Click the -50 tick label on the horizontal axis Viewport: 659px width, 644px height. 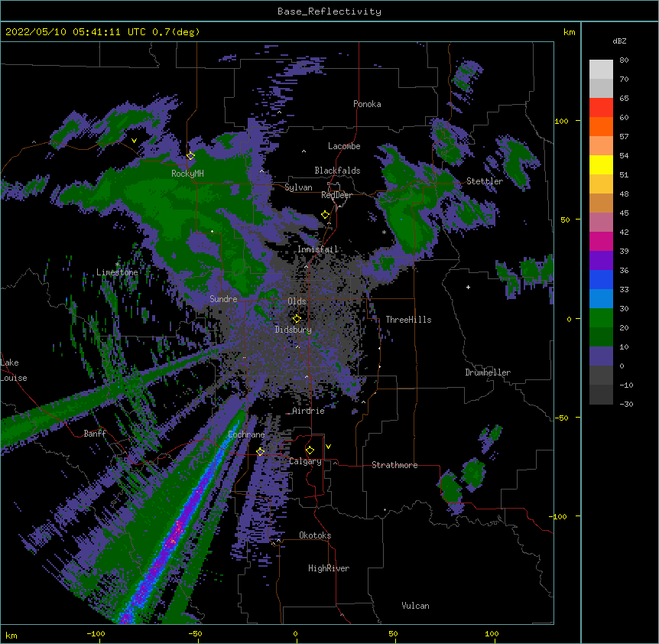click(195, 634)
